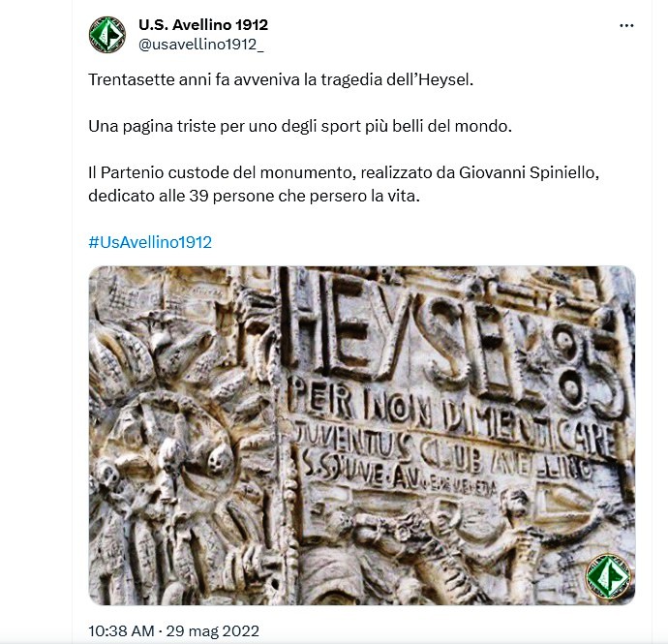Click the word Heysel ending the first line
The image size is (668, 644).
(445, 79)
